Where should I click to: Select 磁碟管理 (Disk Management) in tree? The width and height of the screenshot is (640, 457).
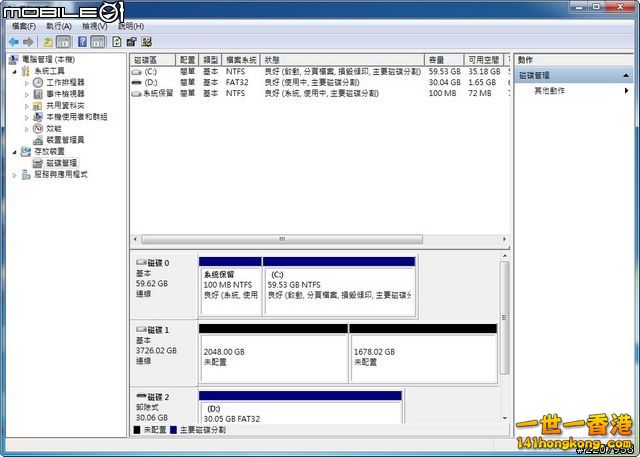(x=60, y=162)
